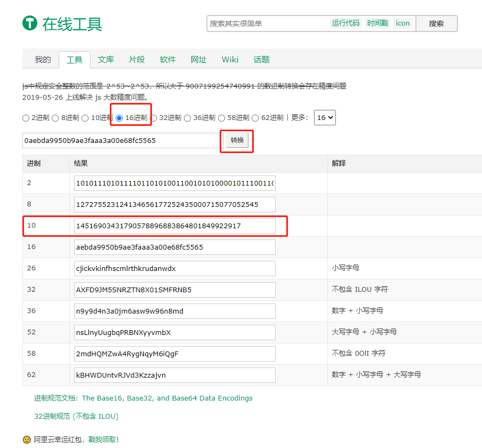Pick the 62进制 radio option
The image size is (482, 448).
tap(255, 118)
